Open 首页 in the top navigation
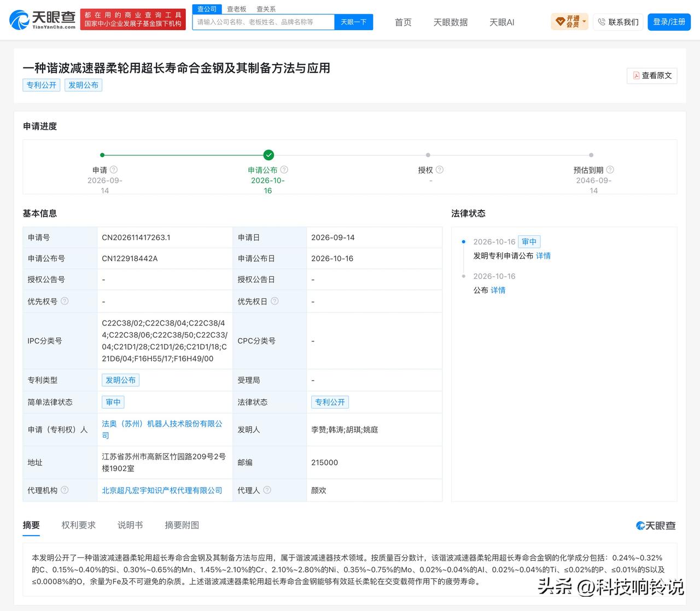Screen dimensions: 700x611 click(x=403, y=22)
